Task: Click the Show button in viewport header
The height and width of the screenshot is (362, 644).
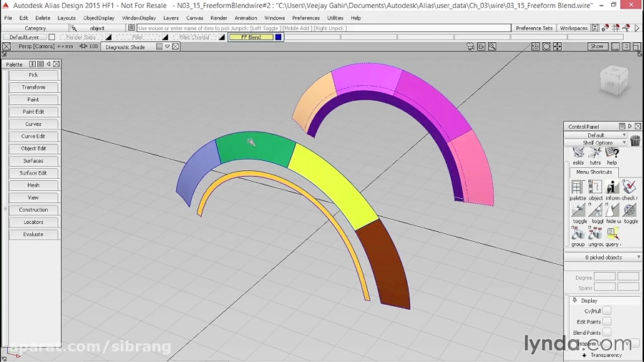Action: point(597,47)
